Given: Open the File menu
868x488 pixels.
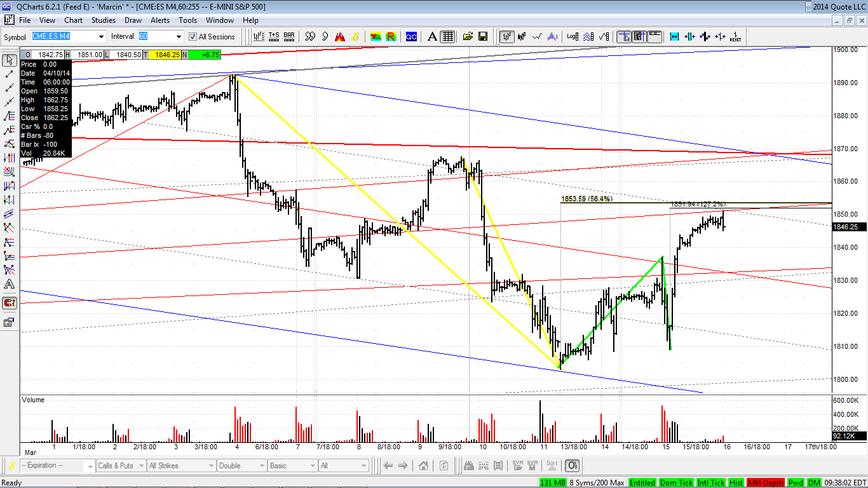Looking at the screenshot, I should (x=25, y=20).
